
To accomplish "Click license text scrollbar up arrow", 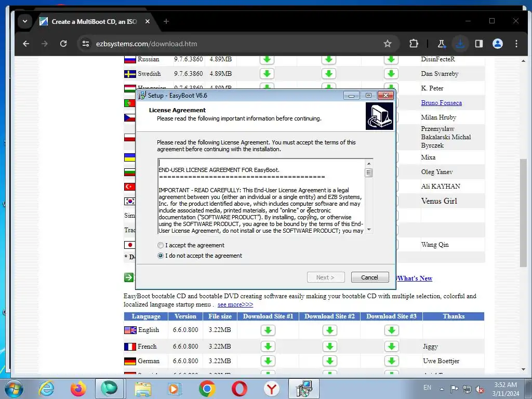I will point(369,164).
